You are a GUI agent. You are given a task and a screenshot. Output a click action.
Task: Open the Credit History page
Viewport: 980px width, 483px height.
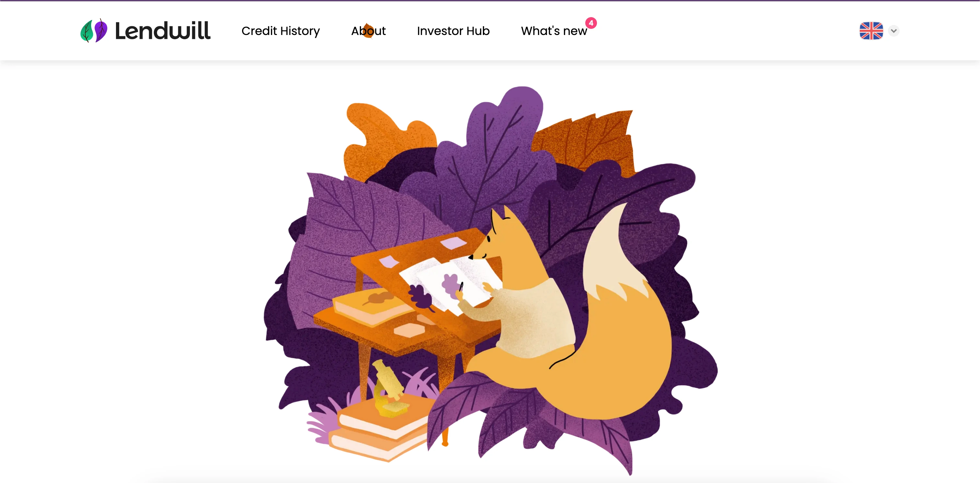280,31
